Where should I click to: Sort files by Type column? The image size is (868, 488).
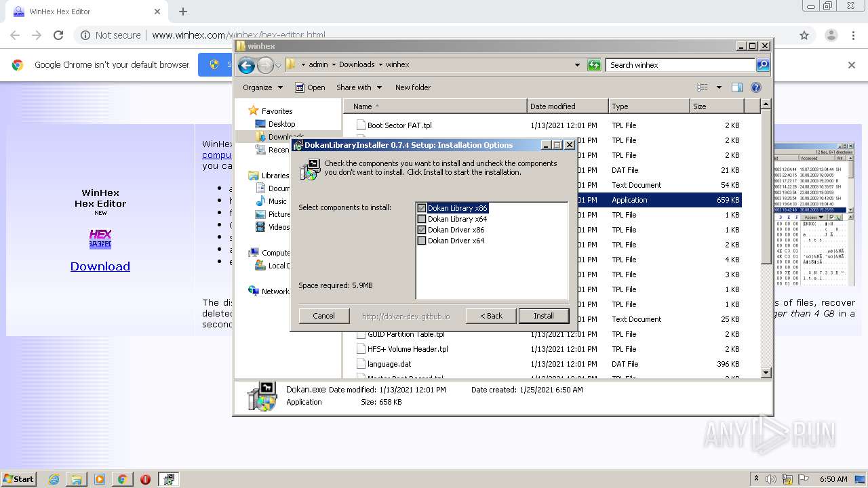pos(648,106)
